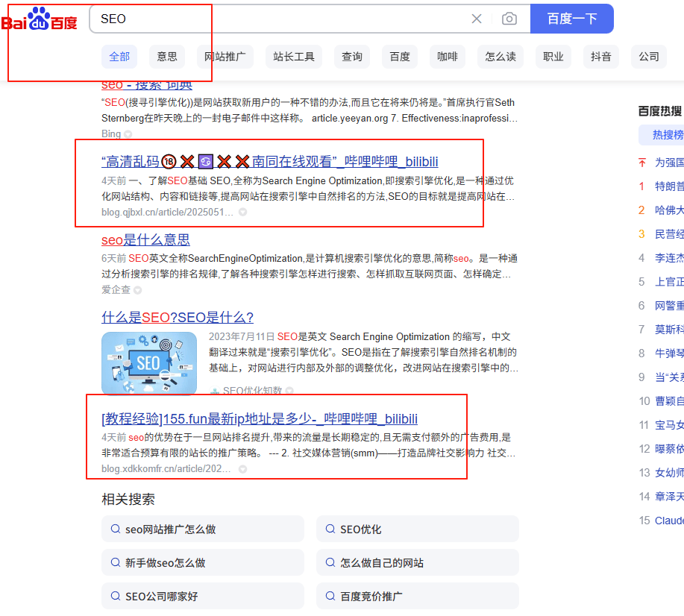Open hot search number 2 哈佛大
Image resolution: width=684 pixels, height=616 pixels.
[x=669, y=210]
